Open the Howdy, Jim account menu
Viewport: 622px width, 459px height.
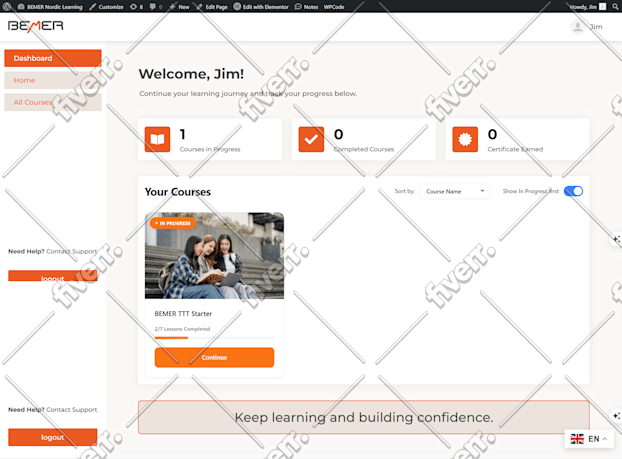[x=587, y=7]
